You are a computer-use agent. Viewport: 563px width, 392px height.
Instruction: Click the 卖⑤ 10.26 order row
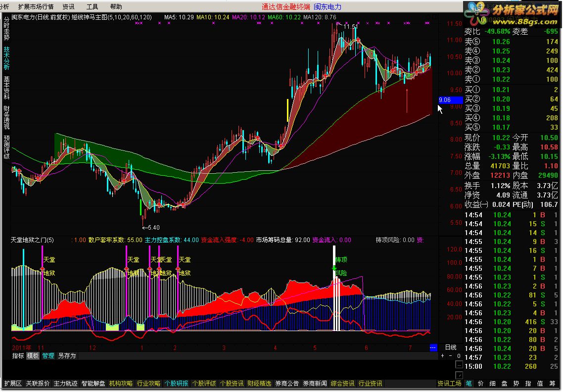click(x=511, y=42)
